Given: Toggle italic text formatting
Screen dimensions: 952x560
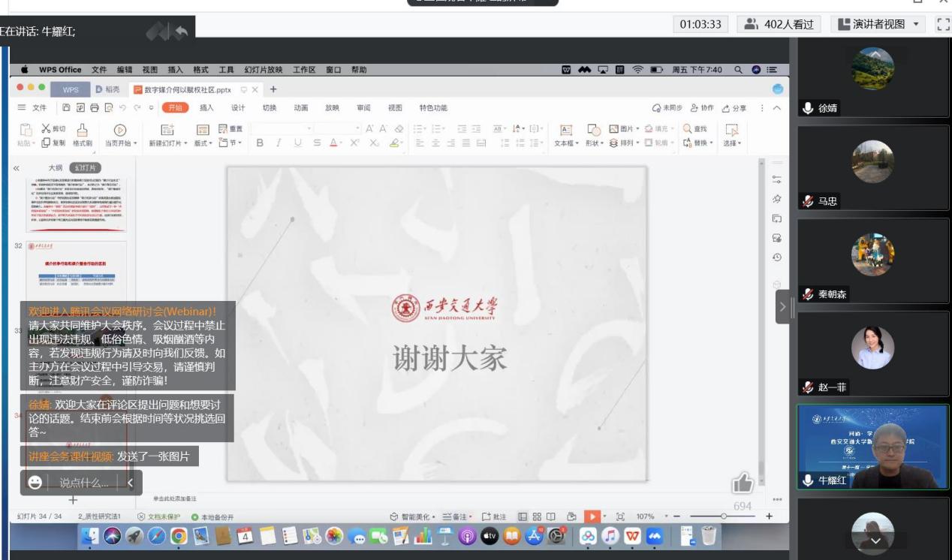Looking at the screenshot, I should (x=279, y=143).
